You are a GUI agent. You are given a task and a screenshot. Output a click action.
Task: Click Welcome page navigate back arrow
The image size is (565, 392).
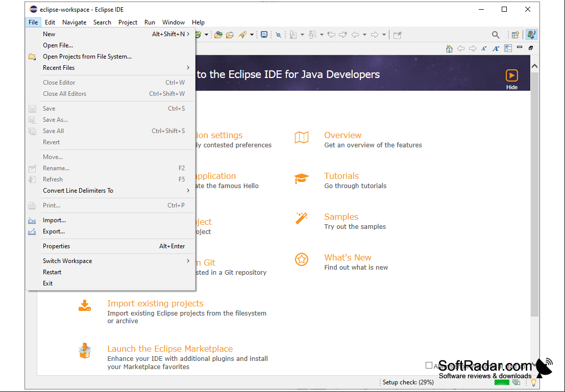pos(460,48)
